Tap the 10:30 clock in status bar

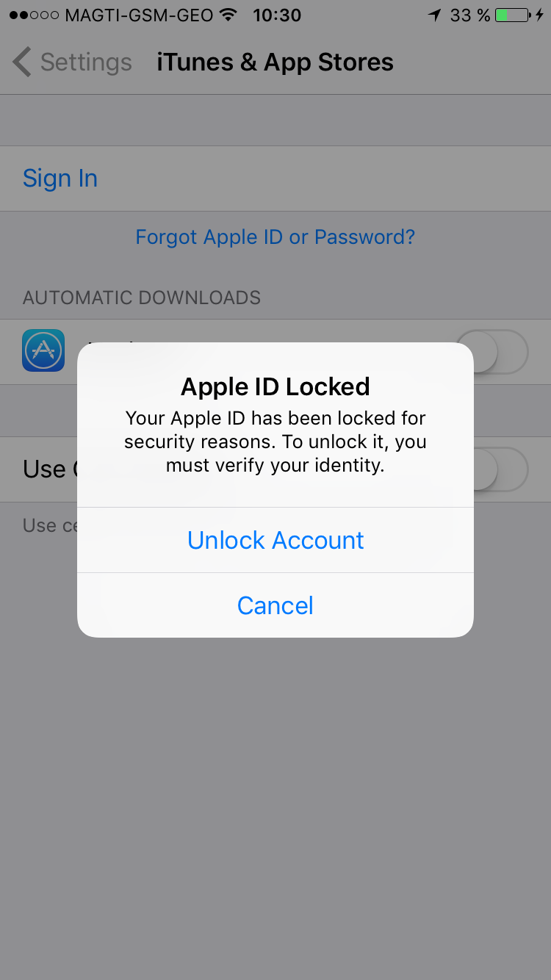tap(277, 15)
